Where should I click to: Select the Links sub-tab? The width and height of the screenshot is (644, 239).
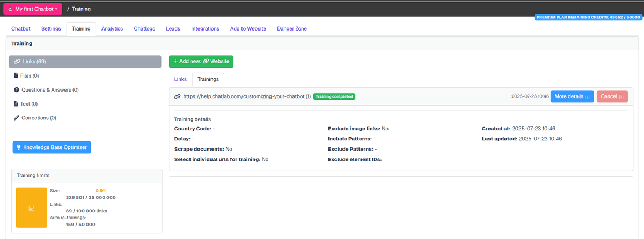180,79
